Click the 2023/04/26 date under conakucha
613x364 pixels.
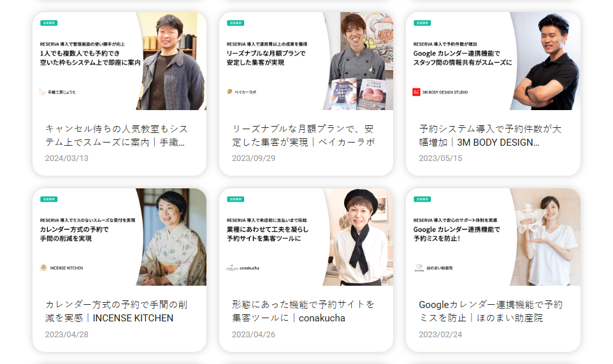pyautogui.click(x=254, y=334)
